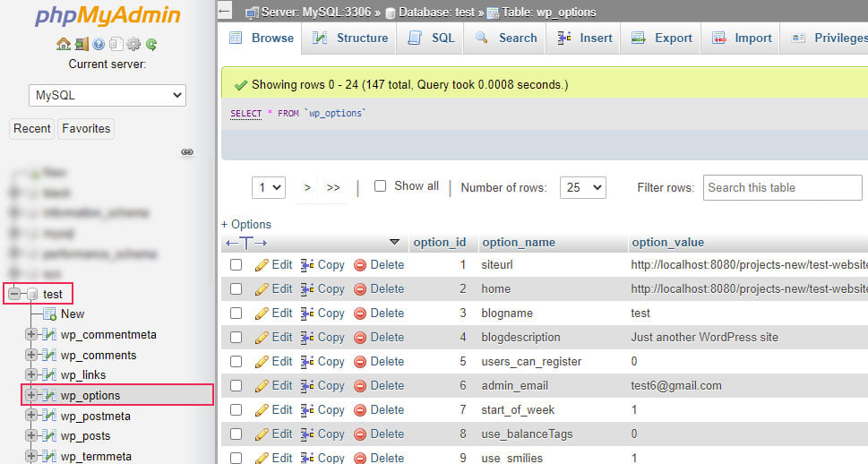Click the test database cylinder icon

(x=32, y=294)
